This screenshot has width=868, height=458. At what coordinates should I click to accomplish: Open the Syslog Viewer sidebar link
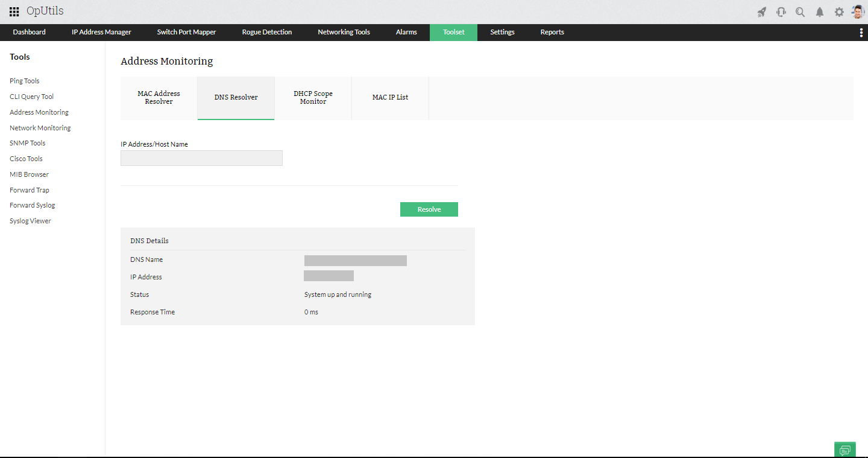click(x=30, y=221)
